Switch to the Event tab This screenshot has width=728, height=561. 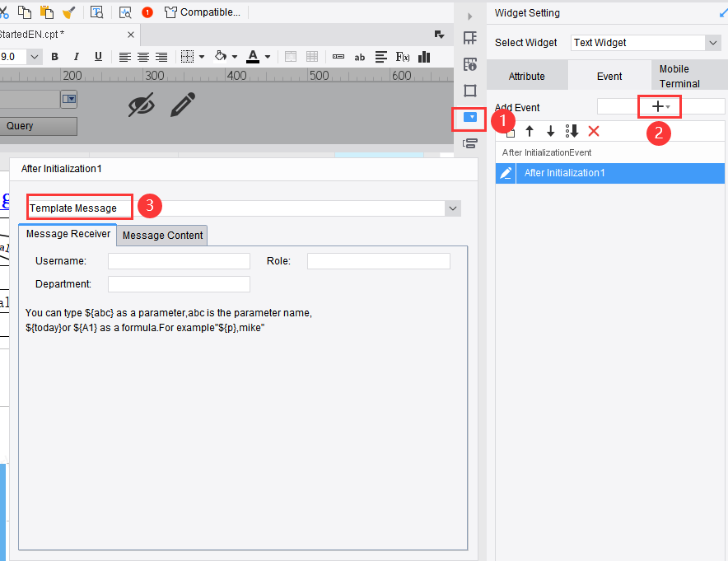coord(609,76)
